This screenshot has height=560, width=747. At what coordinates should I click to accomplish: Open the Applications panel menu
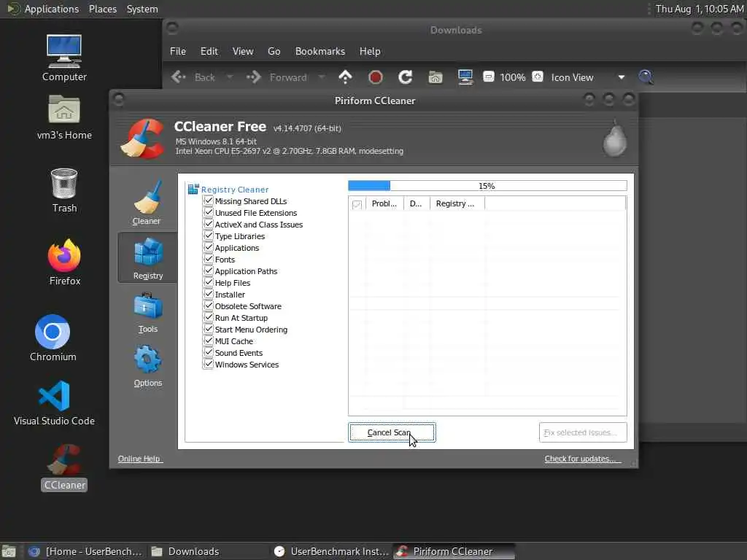[x=52, y=9]
